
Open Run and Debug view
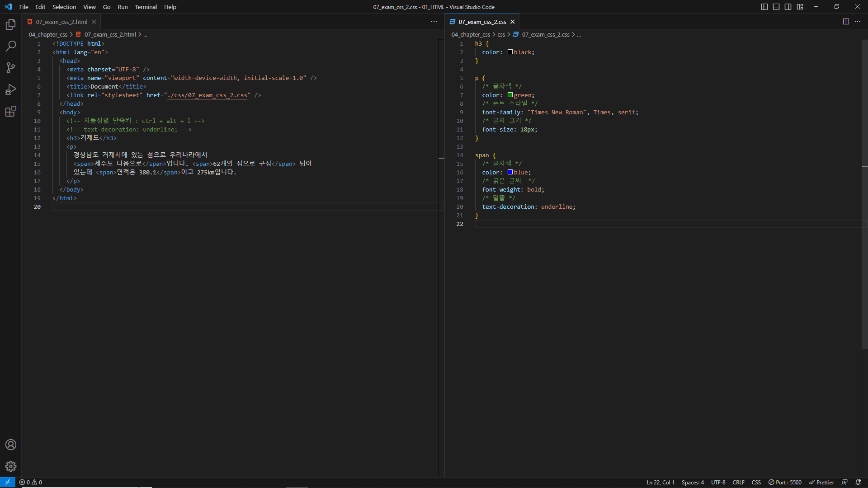pos(11,89)
